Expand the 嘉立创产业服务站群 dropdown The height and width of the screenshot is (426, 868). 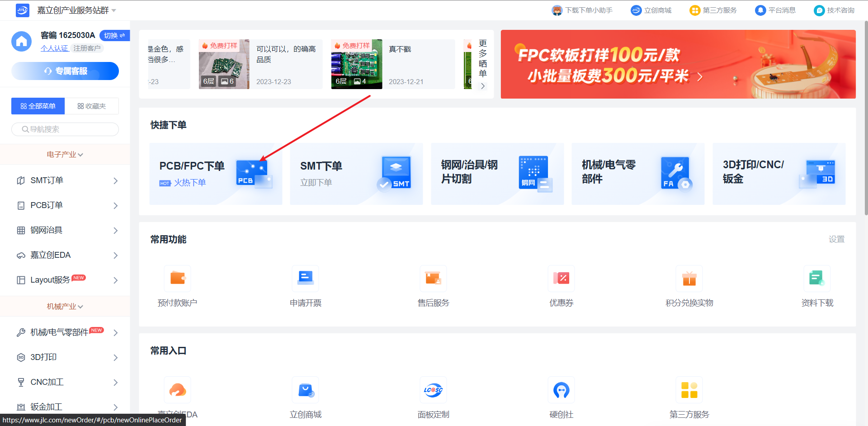coord(114,10)
